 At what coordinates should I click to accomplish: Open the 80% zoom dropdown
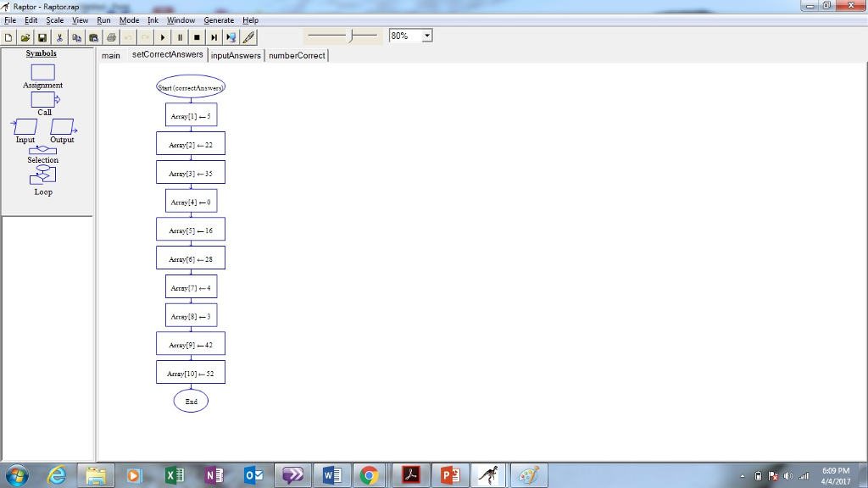[x=426, y=36]
